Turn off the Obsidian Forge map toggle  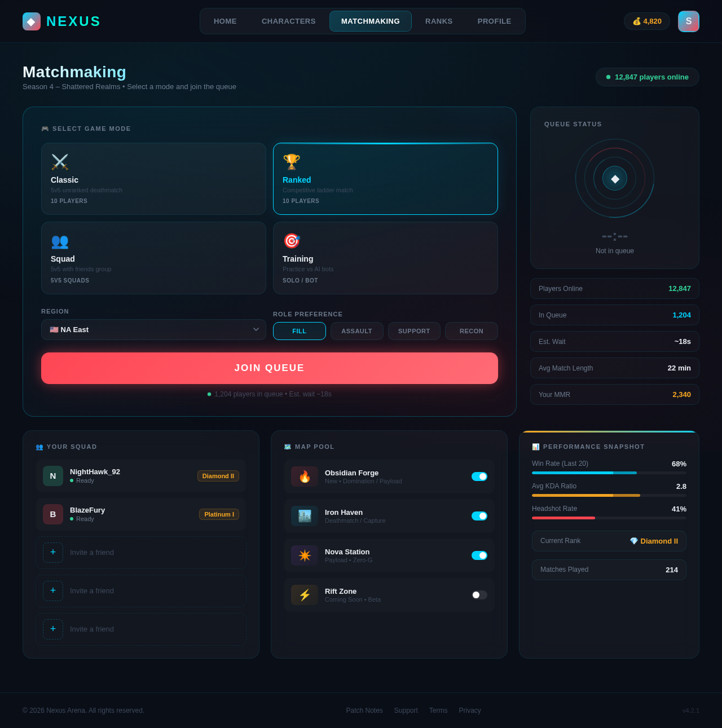[x=479, y=476]
